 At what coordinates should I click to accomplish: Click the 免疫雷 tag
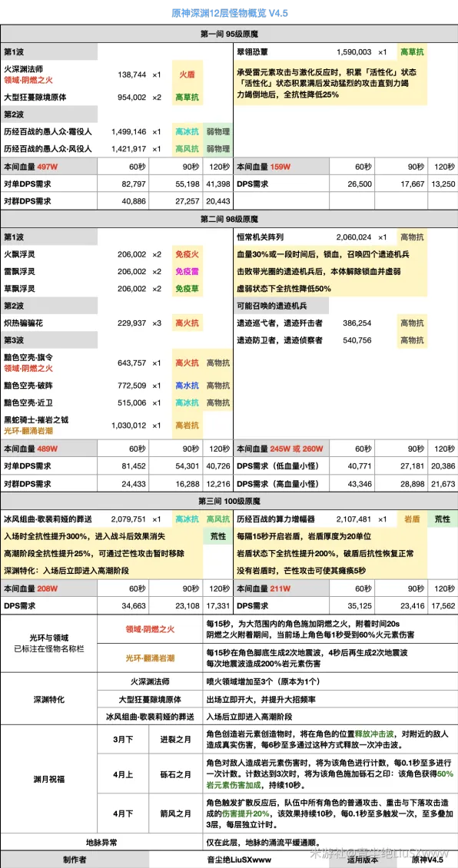click(x=186, y=271)
